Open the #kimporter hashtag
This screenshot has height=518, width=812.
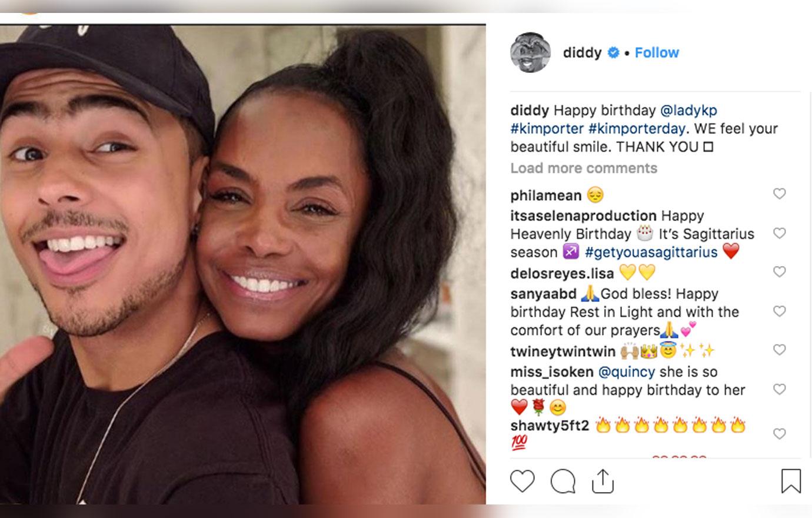547,128
